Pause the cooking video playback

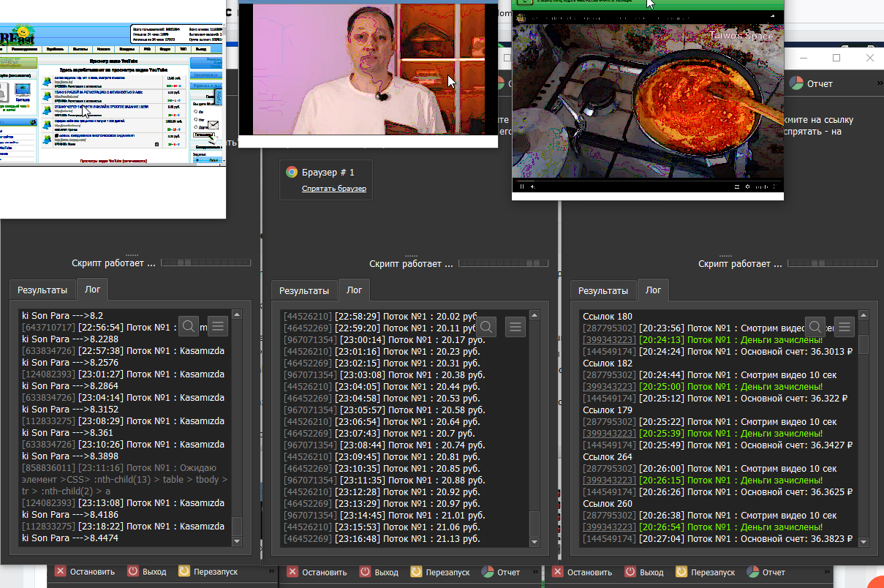[x=522, y=186]
